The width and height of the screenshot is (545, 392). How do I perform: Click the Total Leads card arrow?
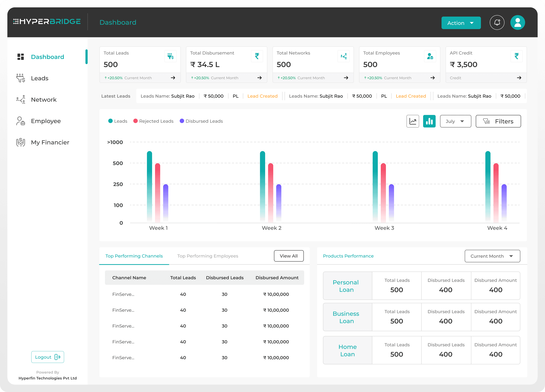point(173,78)
